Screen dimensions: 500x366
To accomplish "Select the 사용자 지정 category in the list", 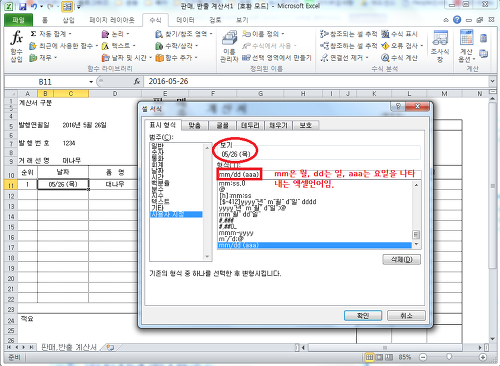I will tap(176, 214).
